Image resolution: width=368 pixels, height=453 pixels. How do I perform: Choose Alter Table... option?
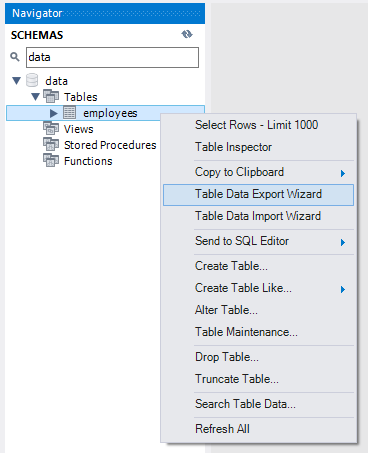pos(258,310)
